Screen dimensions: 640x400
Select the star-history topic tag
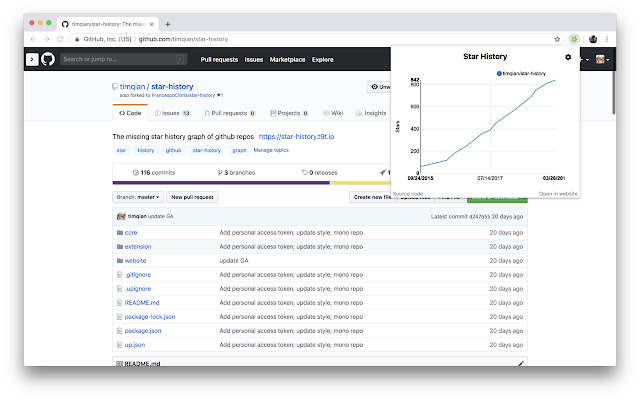pyautogui.click(x=207, y=150)
